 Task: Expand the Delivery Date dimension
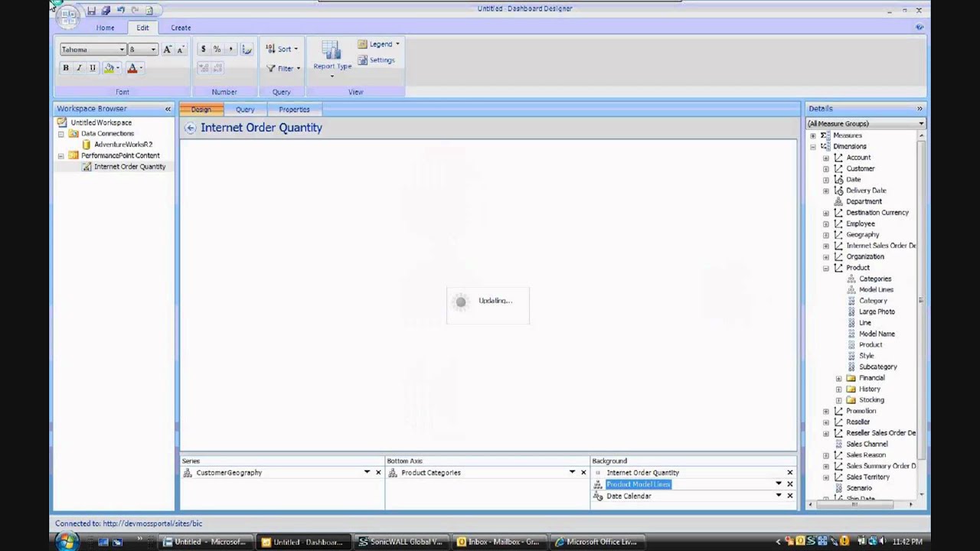point(825,191)
